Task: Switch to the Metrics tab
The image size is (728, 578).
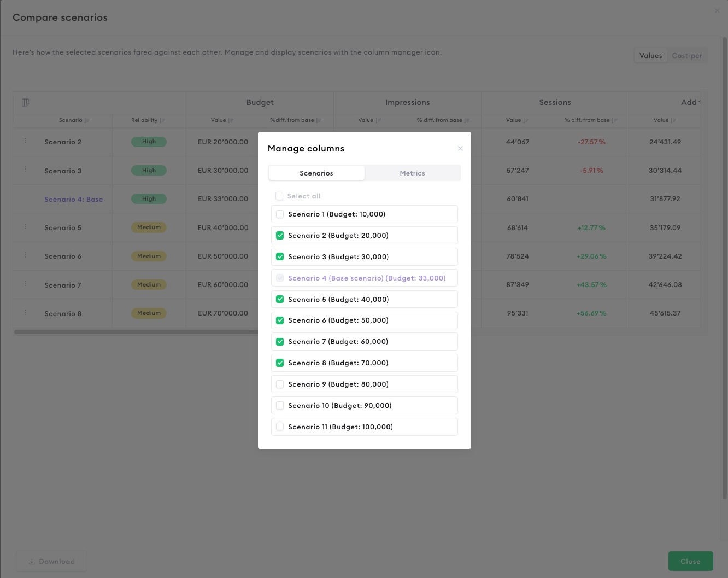Action: click(412, 173)
